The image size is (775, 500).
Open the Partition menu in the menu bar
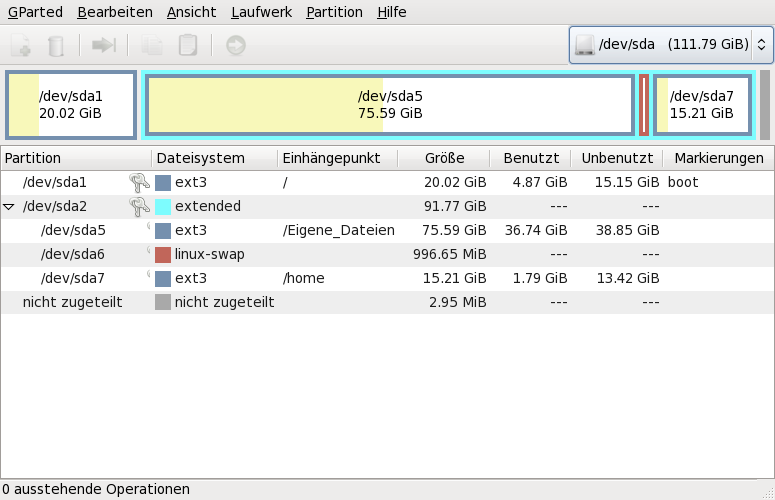pos(334,12)
